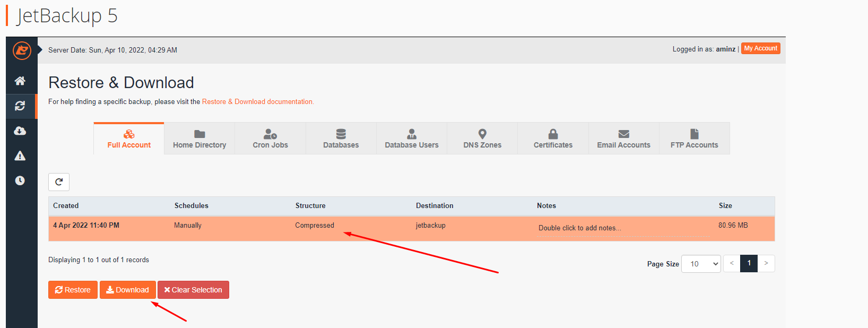Click the Notes column header
Viewport: 868px width, 328px height.
pyautogui.click(x=546, y=205)
